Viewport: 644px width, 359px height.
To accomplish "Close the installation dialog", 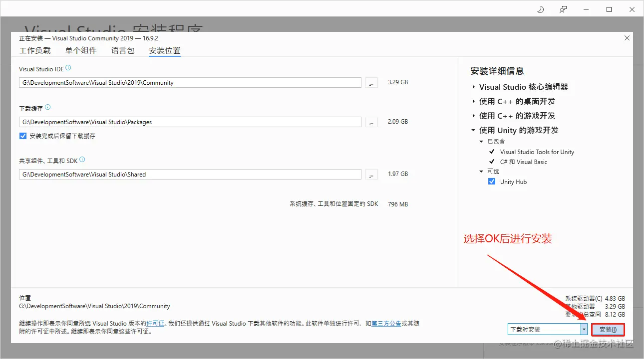I will (x=627, y=38).
